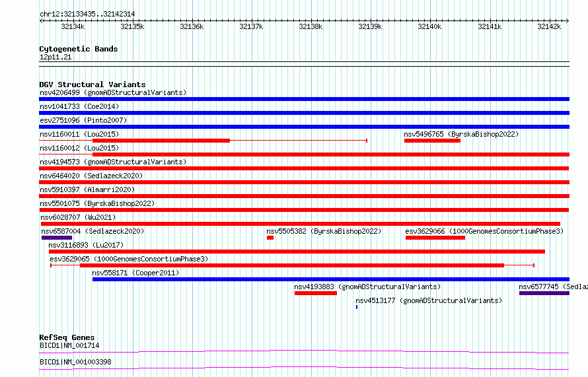
Task: Select variant label nsv4206499 (gnomADStructuralVariants)
Action: click(x=113, y=92)
